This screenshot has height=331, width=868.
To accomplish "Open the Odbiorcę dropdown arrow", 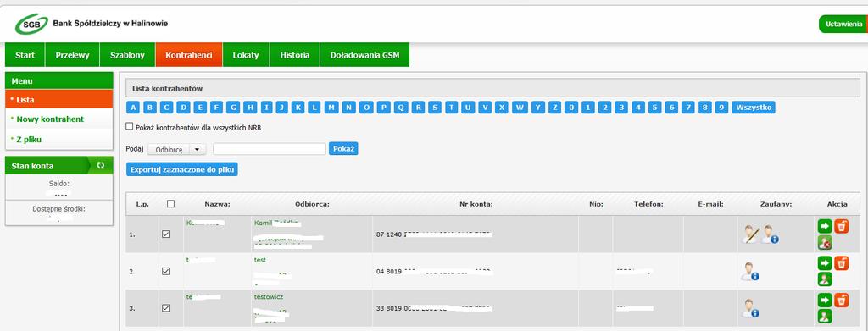I will [x=198, y=149].
